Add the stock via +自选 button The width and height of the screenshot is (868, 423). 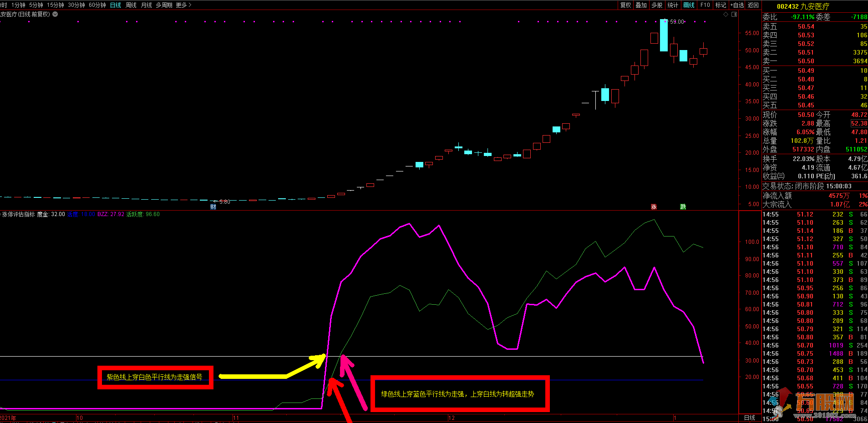click(737, 5)
